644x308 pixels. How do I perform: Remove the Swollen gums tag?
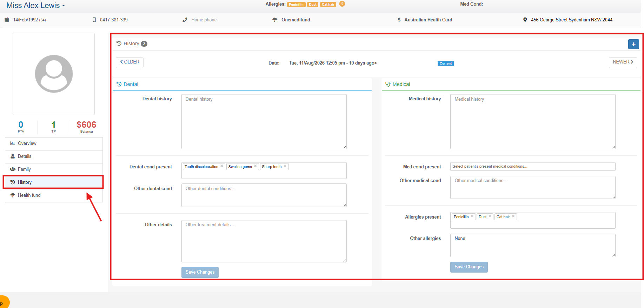coord(255,166)
